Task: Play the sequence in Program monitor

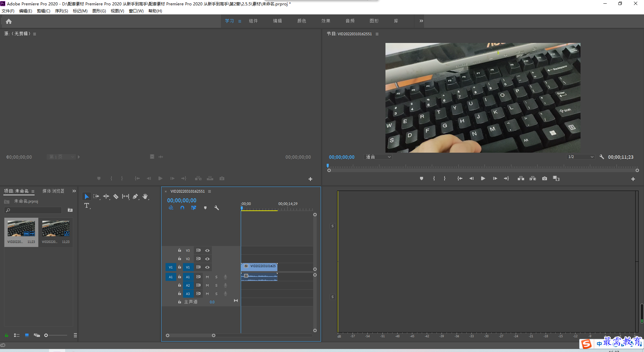Action: (x=483, y=179)
